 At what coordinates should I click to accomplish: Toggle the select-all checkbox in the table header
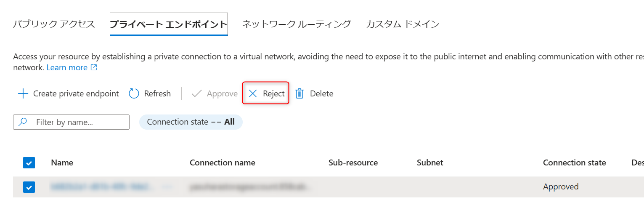click(29, 162)
